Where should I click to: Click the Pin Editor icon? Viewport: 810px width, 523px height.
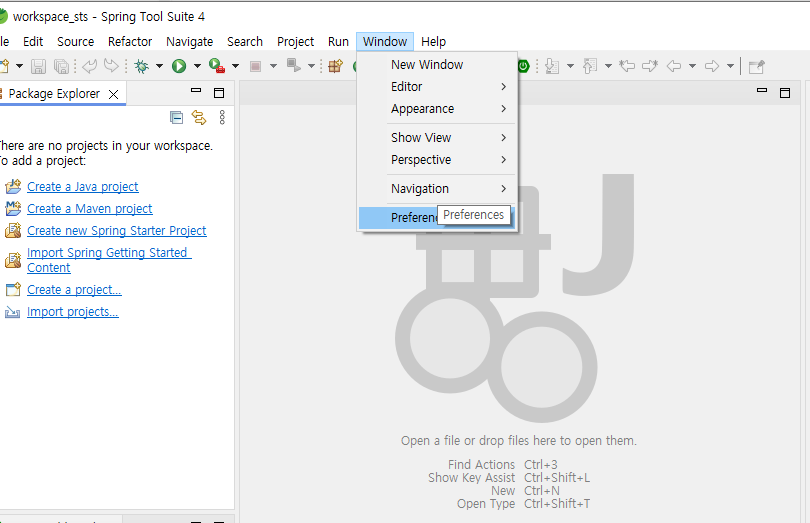(756, 66)
